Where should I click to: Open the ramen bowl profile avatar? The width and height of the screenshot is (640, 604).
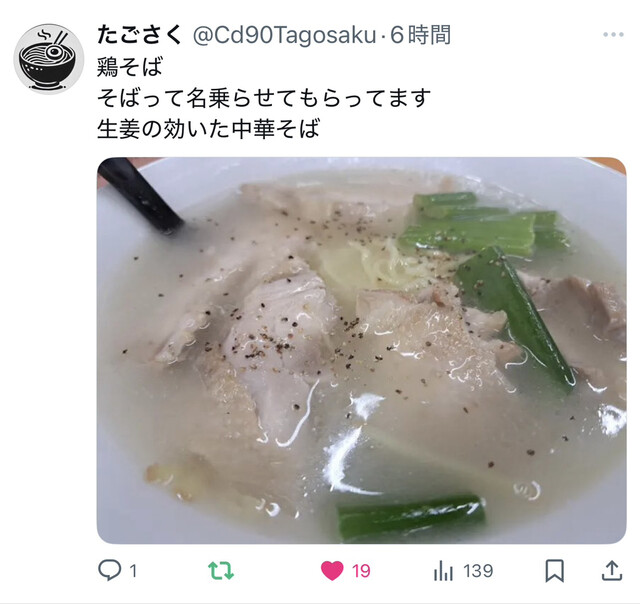coord(49,59)
